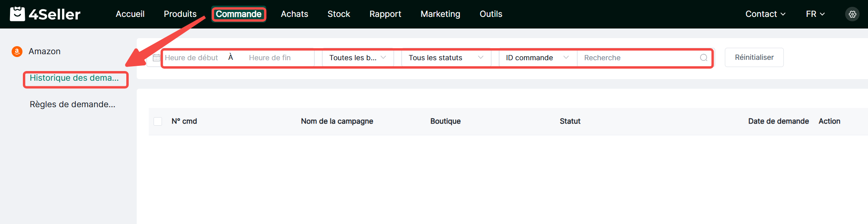
Task: Switch language using the FR selector
Action: click(x=815, y=14)
